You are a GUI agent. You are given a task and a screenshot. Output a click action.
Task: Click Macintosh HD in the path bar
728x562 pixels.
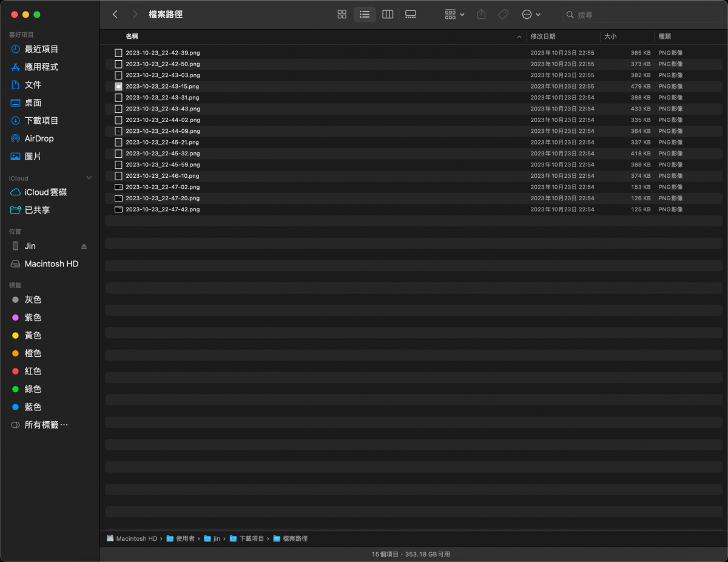[x=132, y=538]
